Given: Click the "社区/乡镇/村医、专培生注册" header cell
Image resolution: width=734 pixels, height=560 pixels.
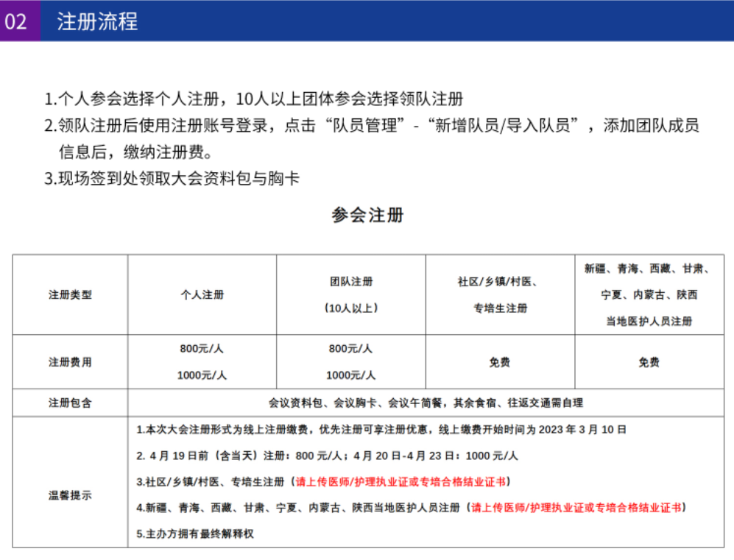Looking at the screenshot, I should pos(500,294).
